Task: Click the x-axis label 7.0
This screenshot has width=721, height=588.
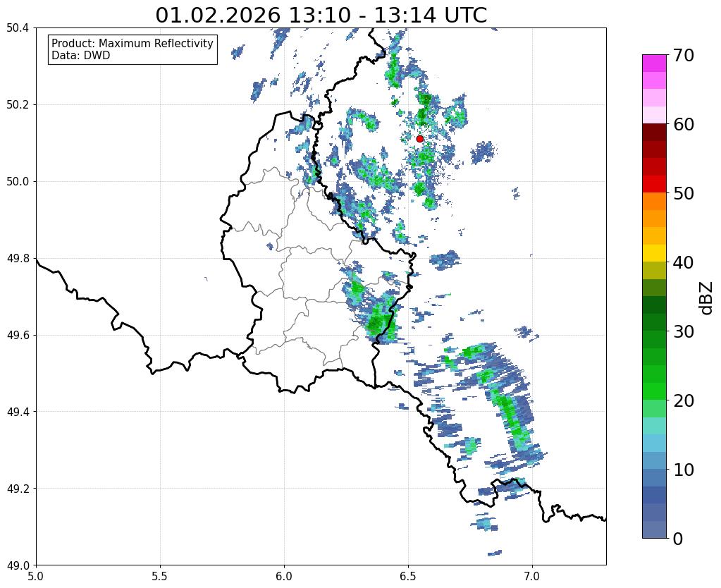Action: click(x=532, y=577)
